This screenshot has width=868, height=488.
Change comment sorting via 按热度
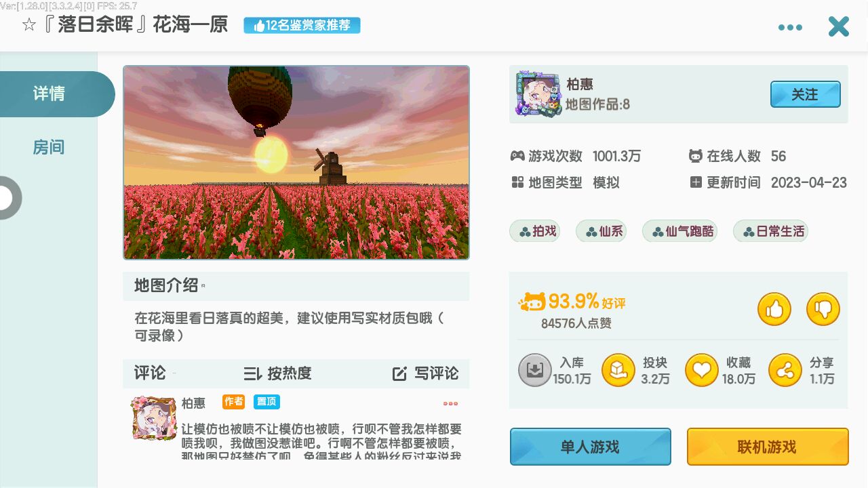point(278,373)
